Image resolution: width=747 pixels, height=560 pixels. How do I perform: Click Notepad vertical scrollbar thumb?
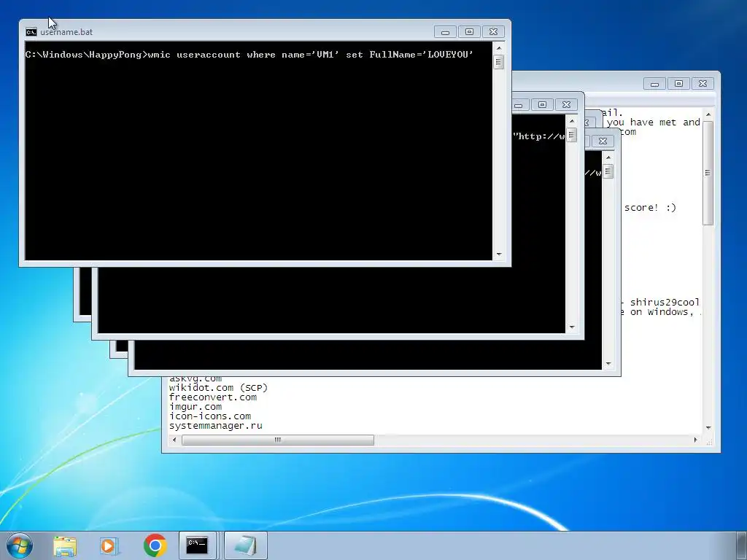708,173
